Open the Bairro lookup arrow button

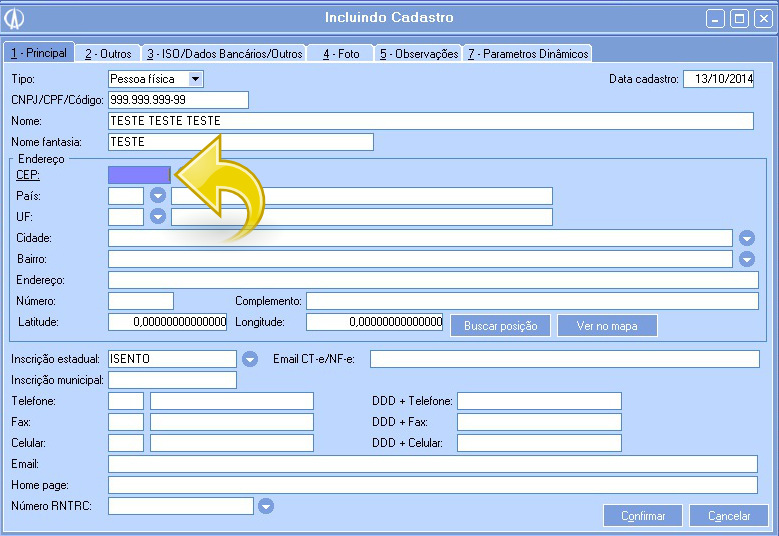click(x=746, y=259)
